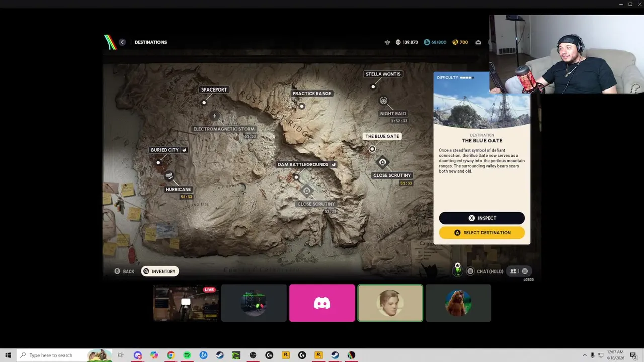Select the bear avatar participant tile

coord(458,303)
